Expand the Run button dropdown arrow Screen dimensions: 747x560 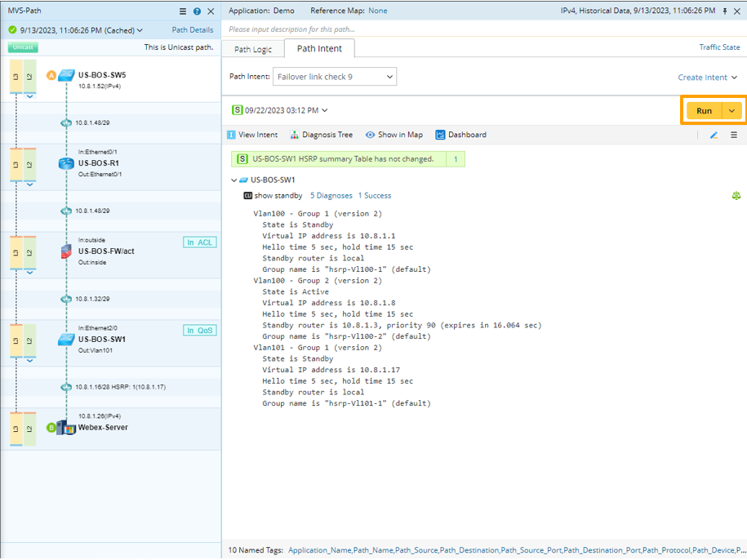click(x=732, y=111)
